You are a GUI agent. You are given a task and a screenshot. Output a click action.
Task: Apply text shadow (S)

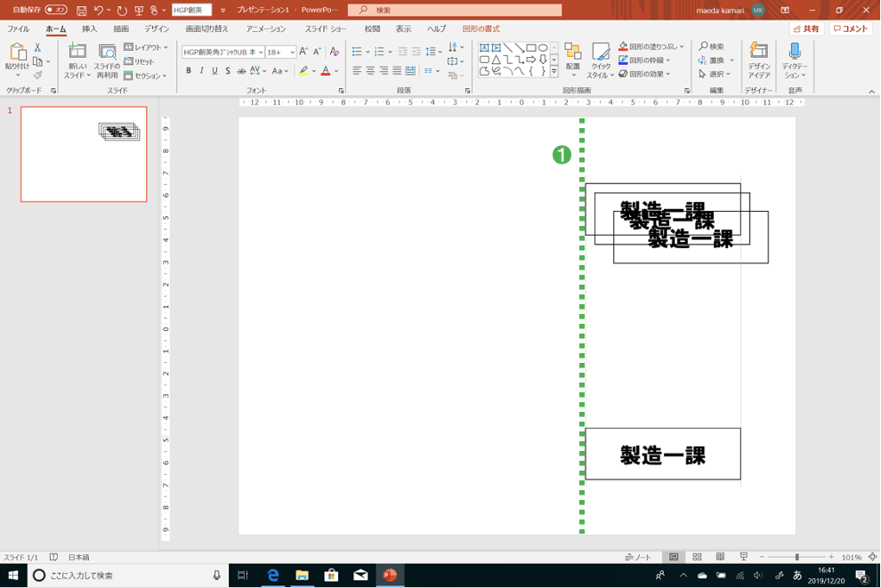click(x=228, y=71)
